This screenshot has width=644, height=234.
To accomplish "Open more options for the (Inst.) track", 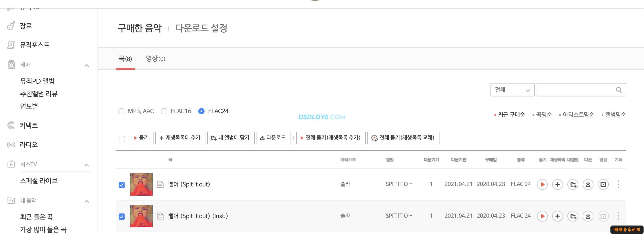I will point(618,216).
